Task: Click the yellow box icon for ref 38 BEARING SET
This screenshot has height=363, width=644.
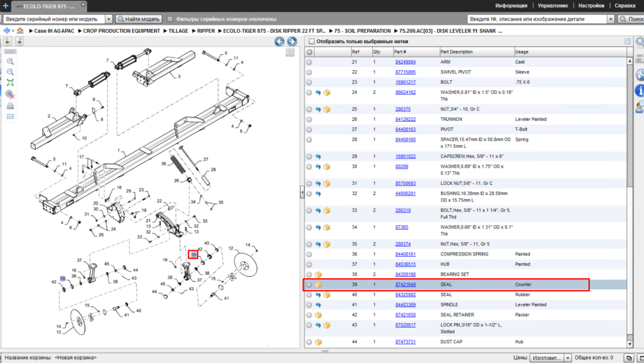Action: 318,275
